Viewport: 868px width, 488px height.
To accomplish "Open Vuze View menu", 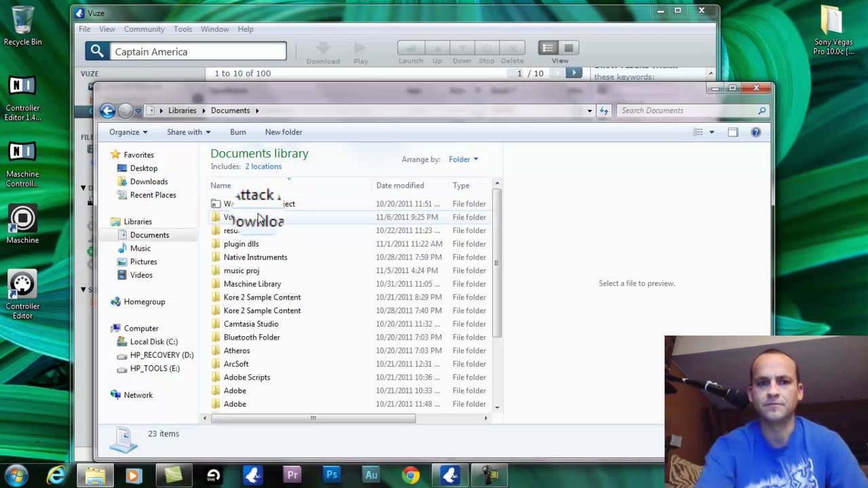I will (x=107, y=29).
